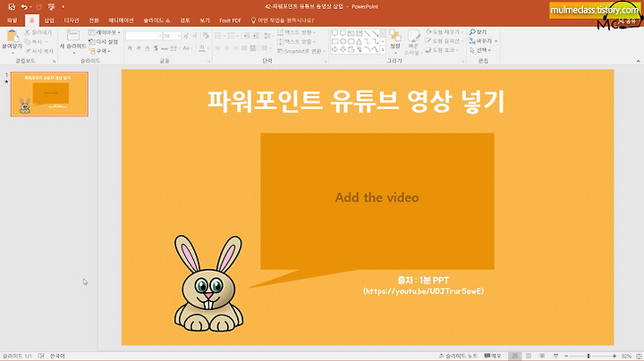The width and height of the screenshot is (644, 361).
Task: Click the zoom out minus button
Action: [x=566, y=356]
